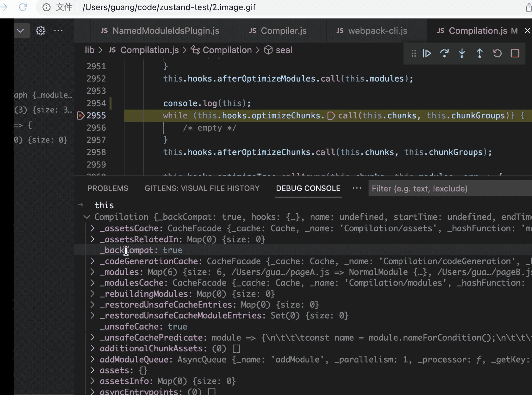
Task: Click the evaluated 'this' input line
Action: (x=104, y=205)
